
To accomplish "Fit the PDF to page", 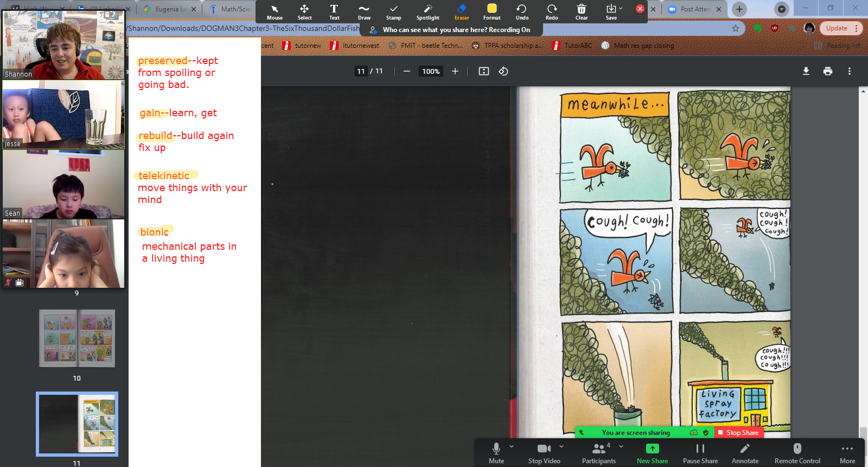I will (484, 71).
